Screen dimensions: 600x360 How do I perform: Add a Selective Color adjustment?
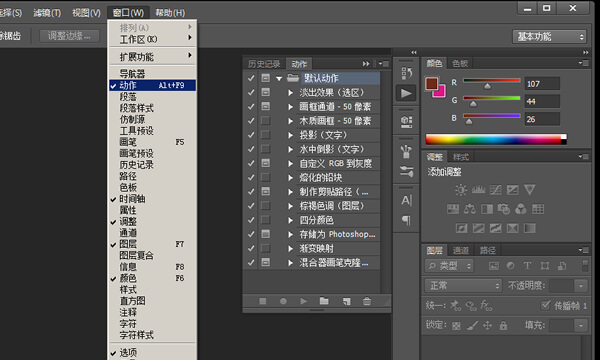coord(513,228)
